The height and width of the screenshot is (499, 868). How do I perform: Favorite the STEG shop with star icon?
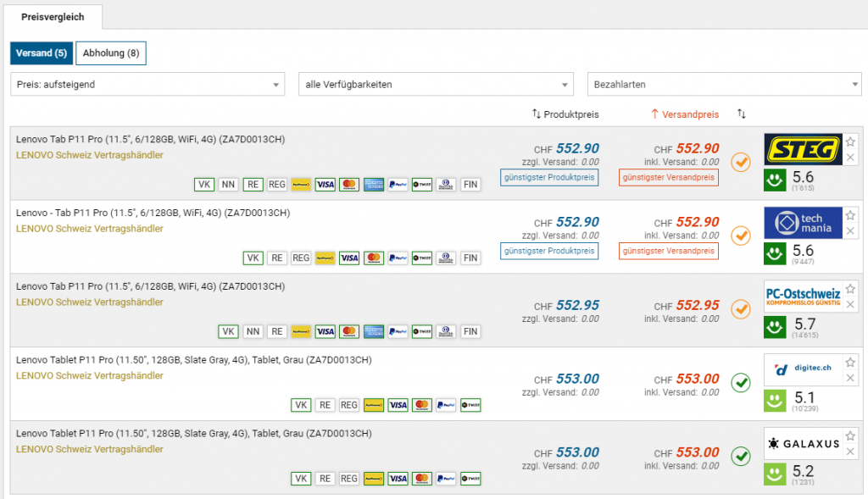[x=850, y=141]
